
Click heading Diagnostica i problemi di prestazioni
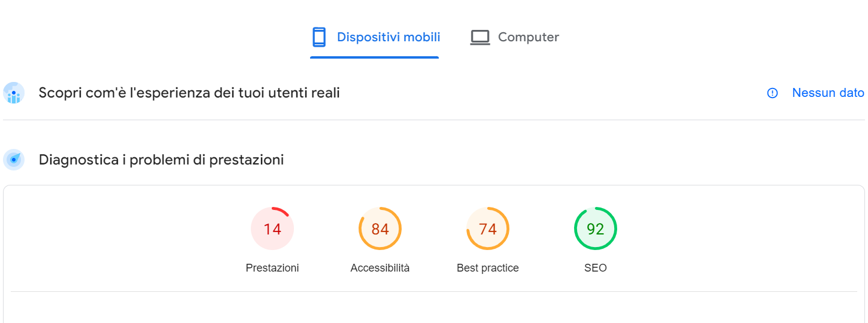161,160
